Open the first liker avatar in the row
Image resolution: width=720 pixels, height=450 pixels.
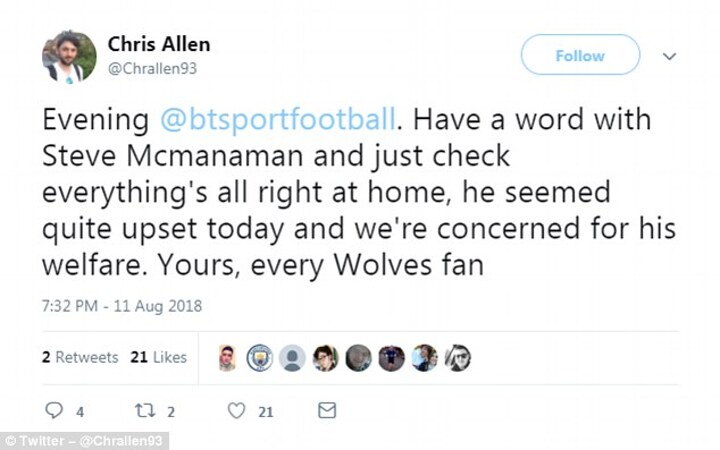tap(227, 358)
